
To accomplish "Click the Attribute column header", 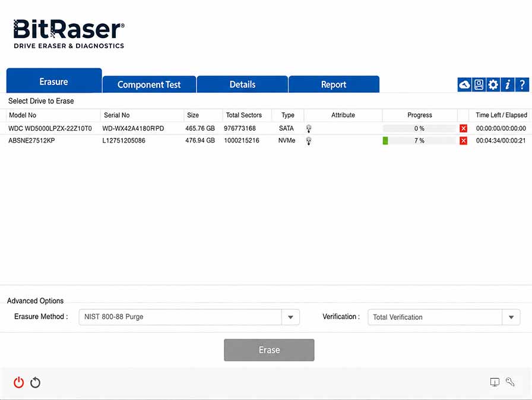I will pyautogui.click(x=343, y=115).
